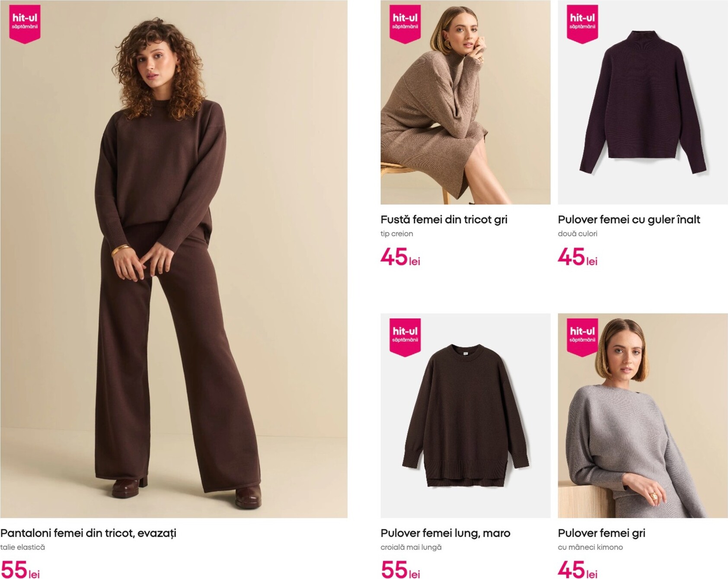Open the brown flared trousers model photo
The height and width of the screenshot is (579, 728).
pyautogui.click(x=174, y=259)
